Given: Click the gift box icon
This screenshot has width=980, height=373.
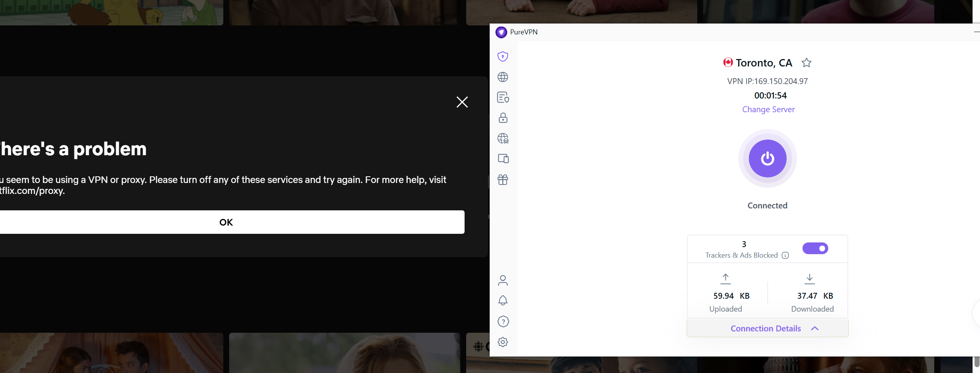Looking at the screenshot, I should [x=503, y=179].
